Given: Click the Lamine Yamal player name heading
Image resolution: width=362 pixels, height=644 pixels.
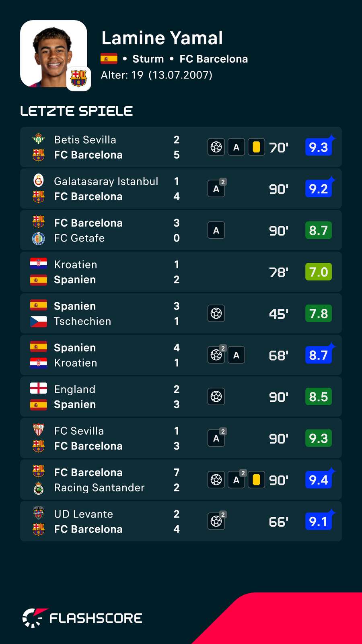Looking at the screenshot, I should [162, 38].
